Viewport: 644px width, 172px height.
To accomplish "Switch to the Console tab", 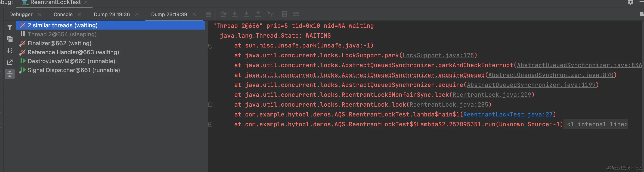I will coord(63,14).
